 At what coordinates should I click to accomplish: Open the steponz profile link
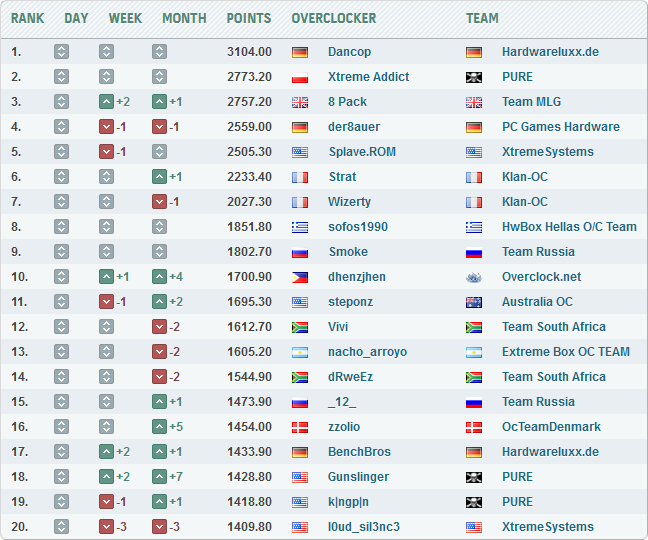coord(350,302)
